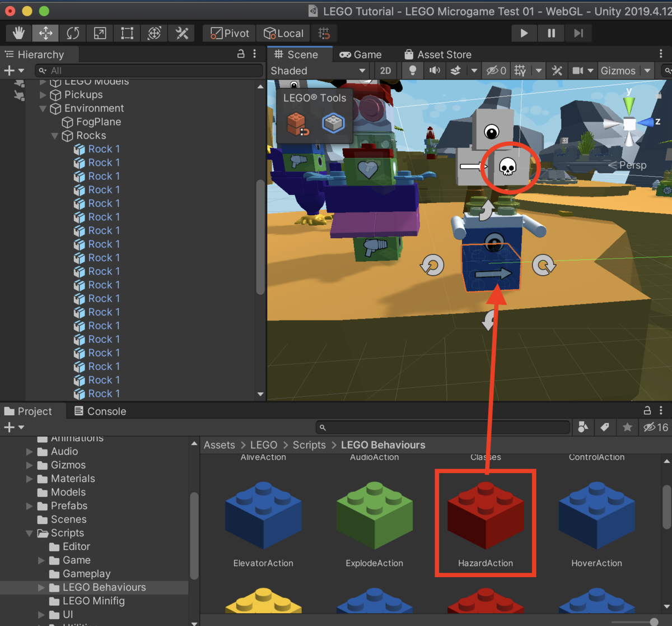The image size is (672, 626).
Task: Open the Gizmos dropdown
Action: click(626, 71)
